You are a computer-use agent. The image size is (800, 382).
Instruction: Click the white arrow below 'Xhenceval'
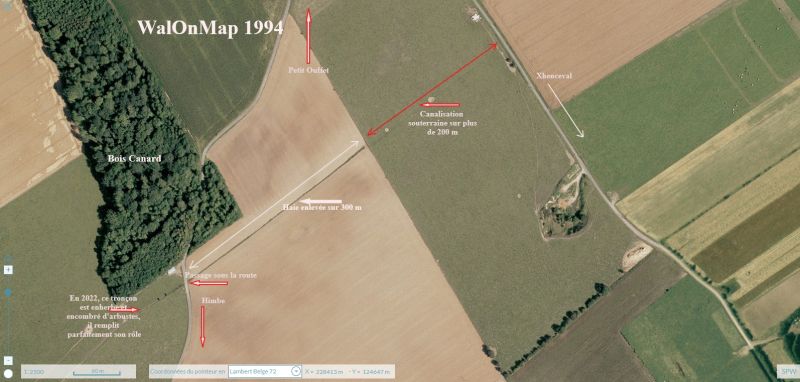(x=566, y=111)
